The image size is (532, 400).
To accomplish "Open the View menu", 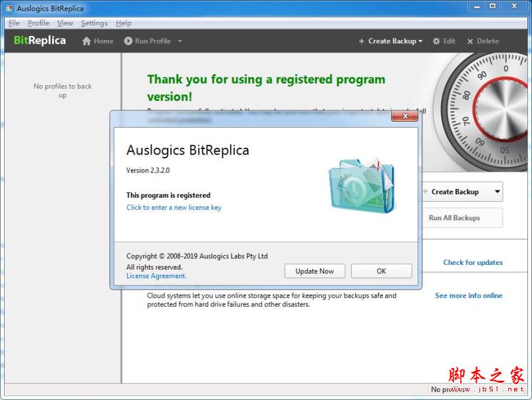I will point(65,23).
